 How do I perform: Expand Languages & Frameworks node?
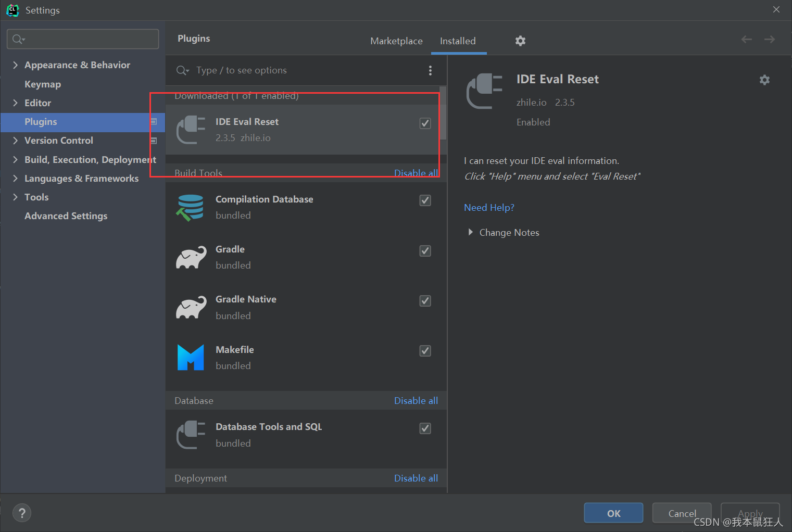coord(15,179)
